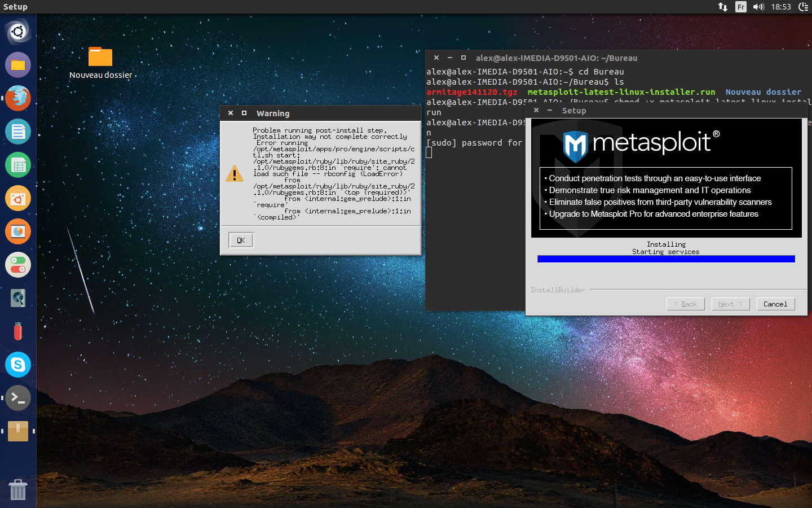Screen dimensions: 812x508
Task: Click 'Nouveau dossier' in terminal ls output
Action: pos(763,92)
